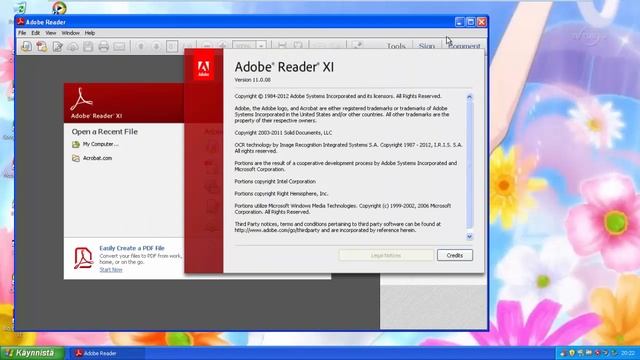The image size is (640, 360).
Task: Click the zoom out minus icon
Action: 207,46
